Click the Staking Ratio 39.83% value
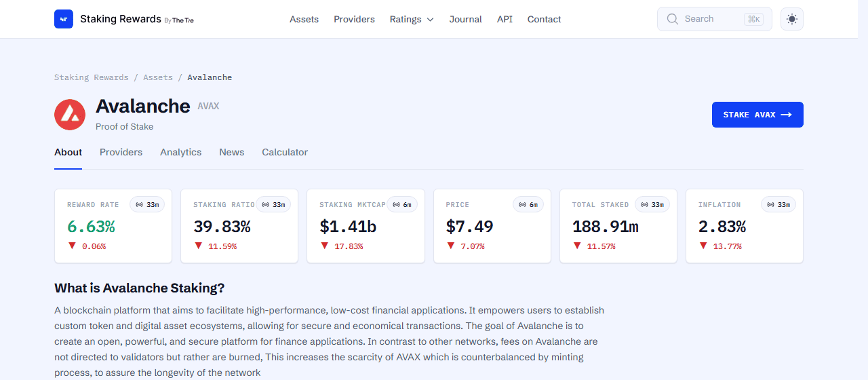 coord(222,226)
